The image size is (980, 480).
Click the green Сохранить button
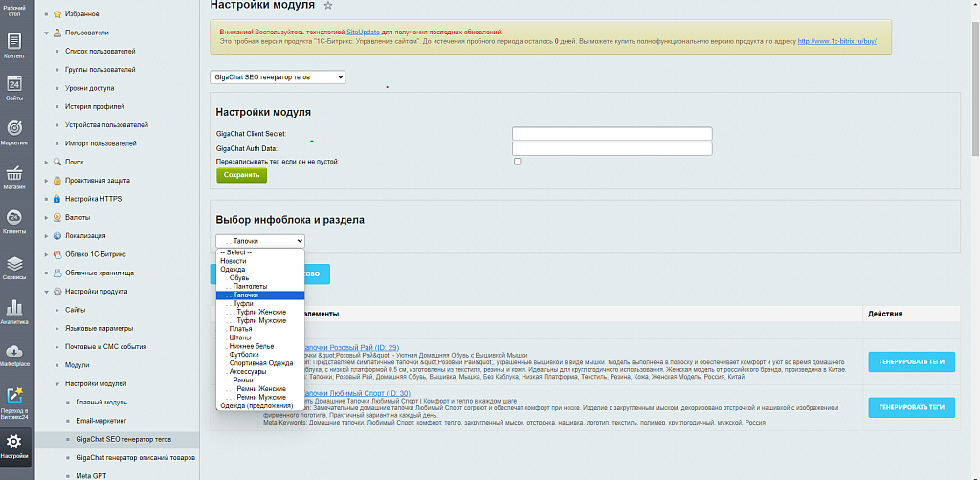tap(241, 175)
